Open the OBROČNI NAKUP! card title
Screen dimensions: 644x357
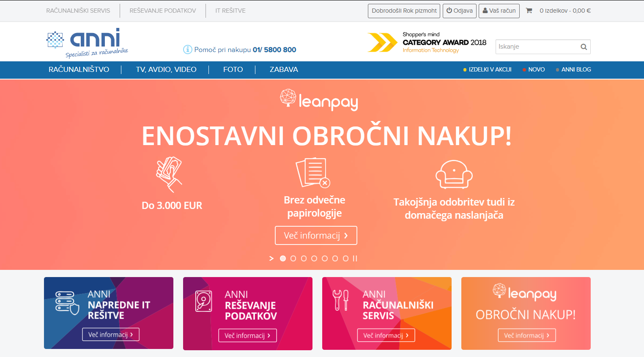pyautogui.click(x=526, y=315)
